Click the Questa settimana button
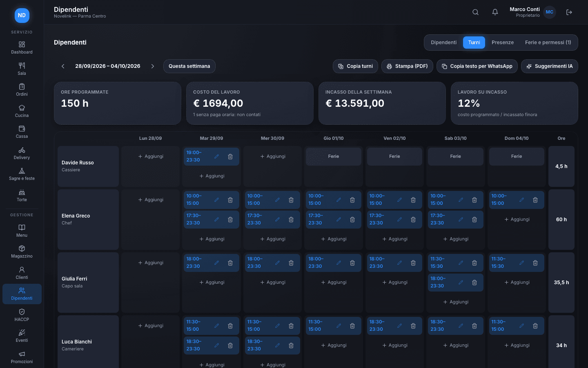Viewport: 588px width, 368px height. pyautogui.click(x=189, y=66)
